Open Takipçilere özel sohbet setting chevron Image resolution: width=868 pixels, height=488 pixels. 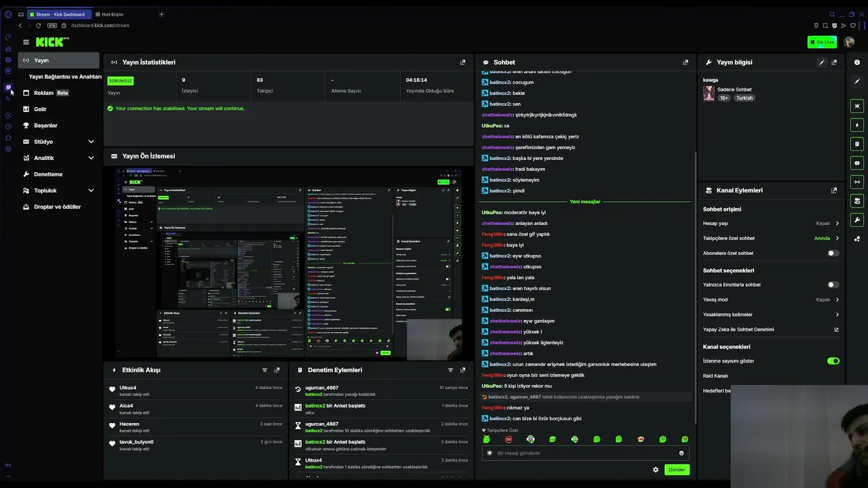(837, 238)
